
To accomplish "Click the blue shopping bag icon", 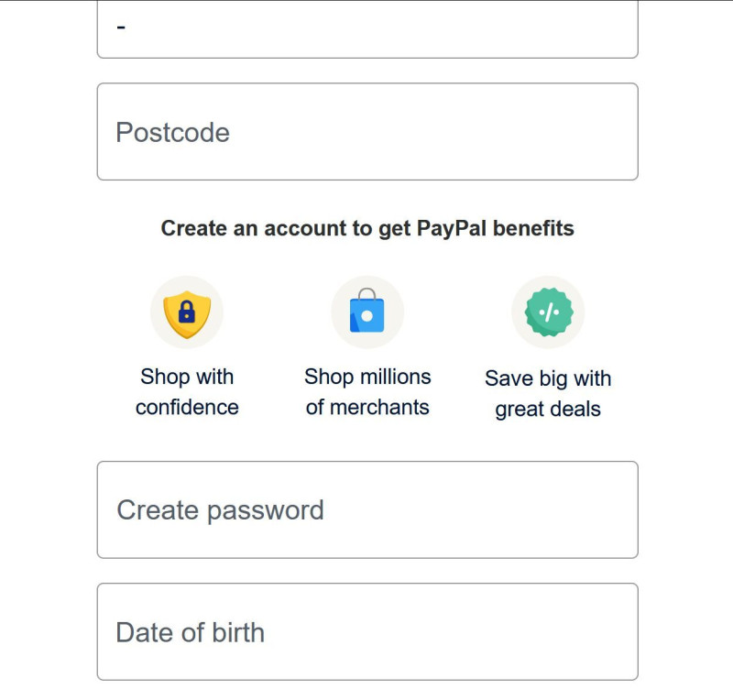I will click(x=366, y=313).
